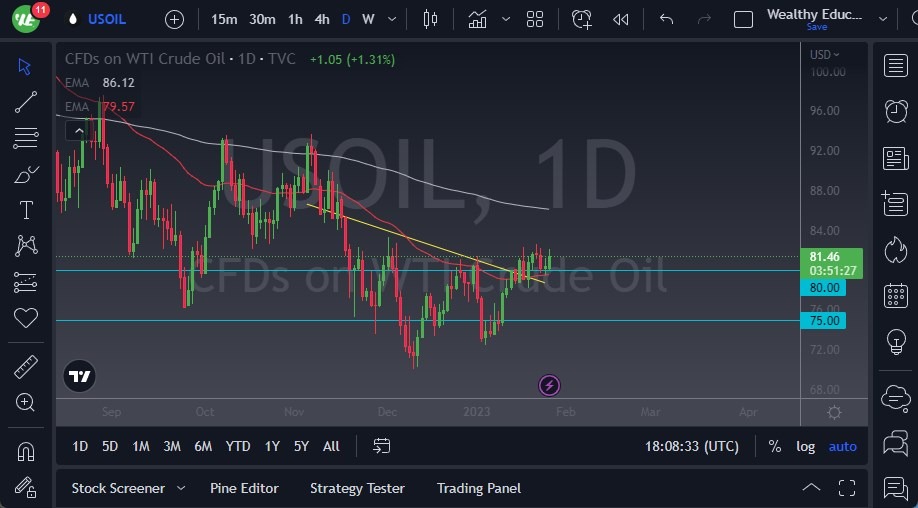918x508 pixels.
Task: Switch to the Strategy Tester tab
Action: coord(357,488)
